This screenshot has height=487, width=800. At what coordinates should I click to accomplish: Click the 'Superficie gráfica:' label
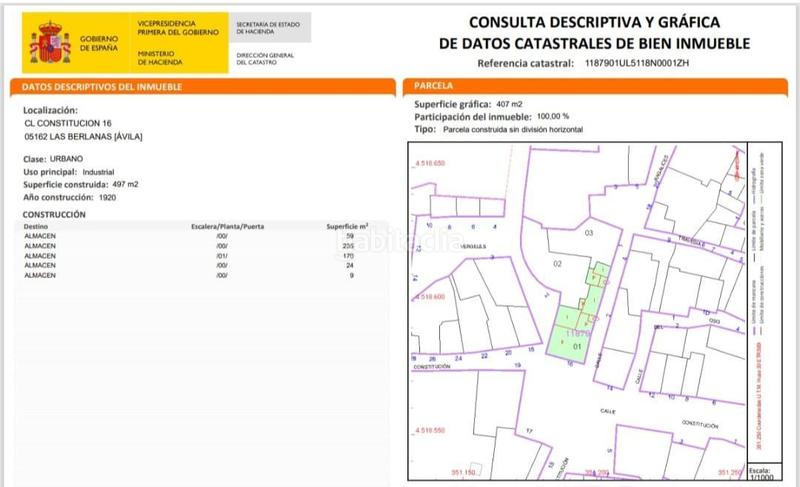453,105
